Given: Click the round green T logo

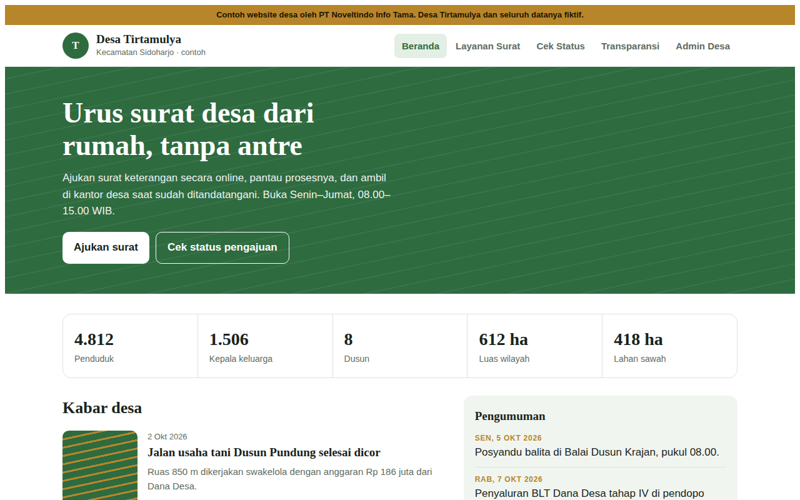Looking at the screenshot, I should pos(76,45).
